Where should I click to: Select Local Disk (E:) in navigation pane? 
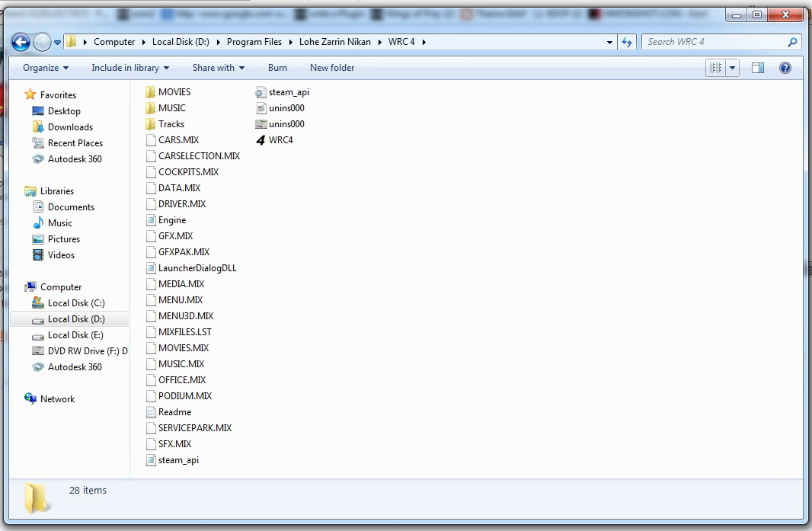(x=75, y=335)
